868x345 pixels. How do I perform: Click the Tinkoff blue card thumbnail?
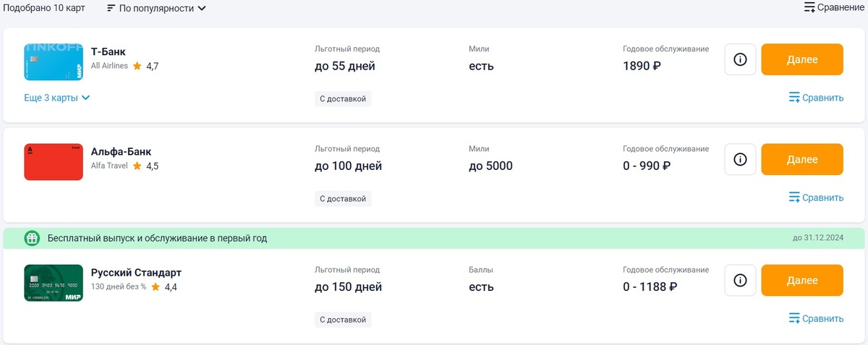pyautogui.click(x=54, y=62)
